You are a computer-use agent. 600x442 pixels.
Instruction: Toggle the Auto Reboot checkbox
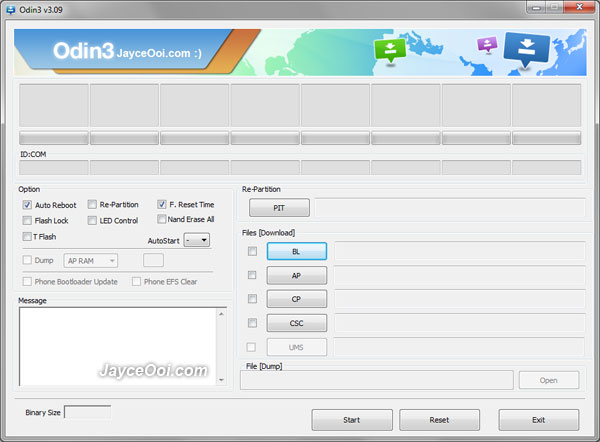coord(27,205)
